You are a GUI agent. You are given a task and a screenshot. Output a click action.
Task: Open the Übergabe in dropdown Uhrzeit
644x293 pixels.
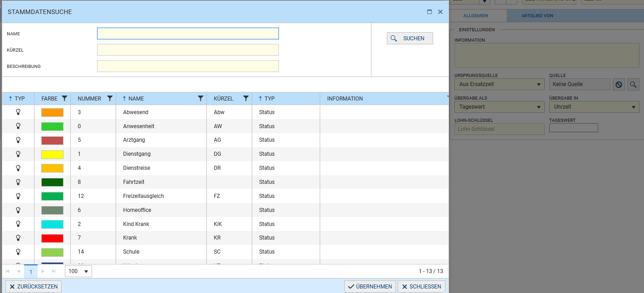594,107
